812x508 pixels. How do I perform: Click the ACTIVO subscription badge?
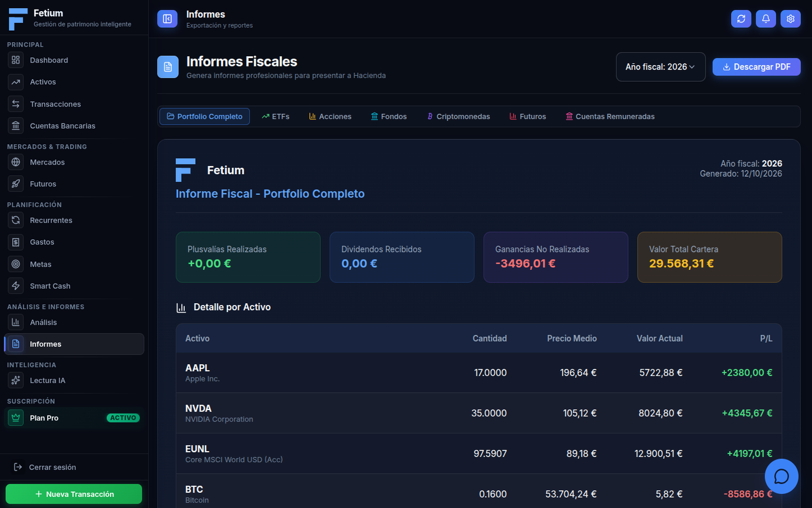(123, 418)
